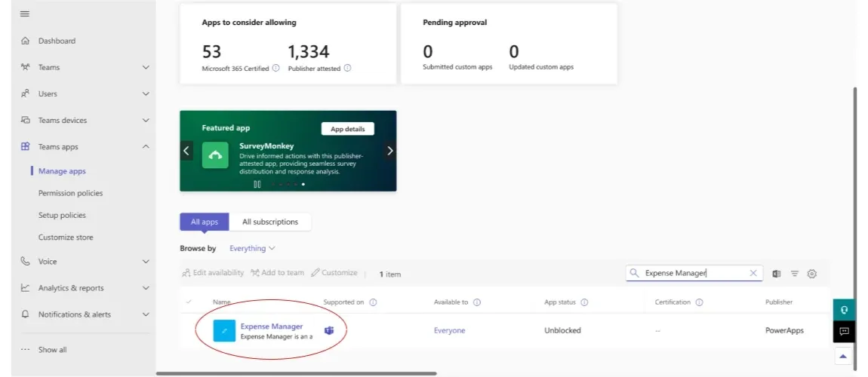Click info icon next to Available to
The width and height of the screenshot is (868, 377).
coord(477,302)
